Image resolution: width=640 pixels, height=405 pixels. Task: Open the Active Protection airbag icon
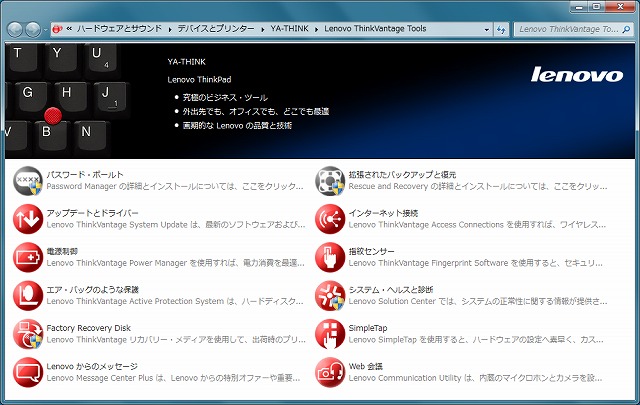(x=28, y=296)
